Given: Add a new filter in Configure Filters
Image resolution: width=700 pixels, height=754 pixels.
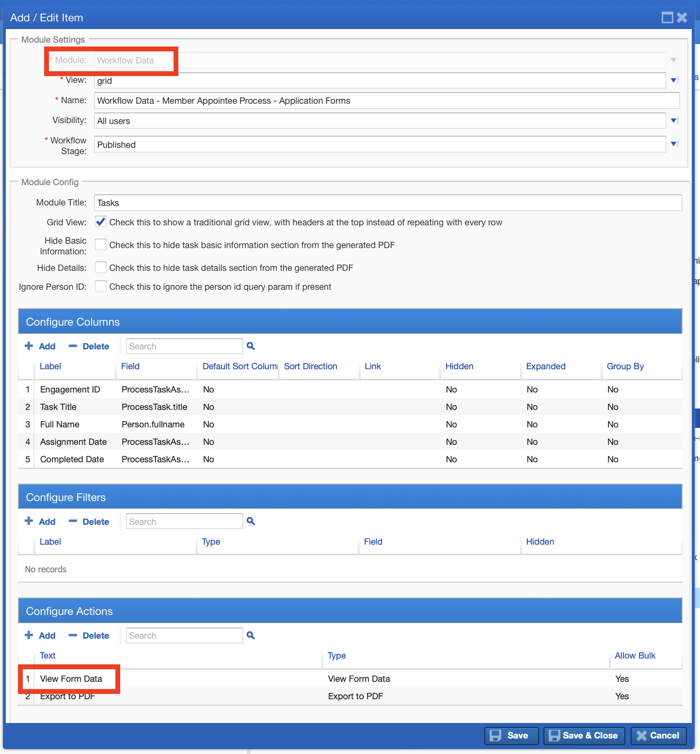Looking at the screenshot, I should (40, 521).
